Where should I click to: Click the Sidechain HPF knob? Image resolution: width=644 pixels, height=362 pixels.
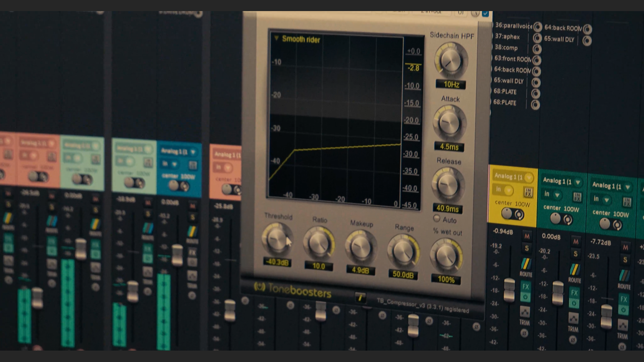tap(451, 61)
